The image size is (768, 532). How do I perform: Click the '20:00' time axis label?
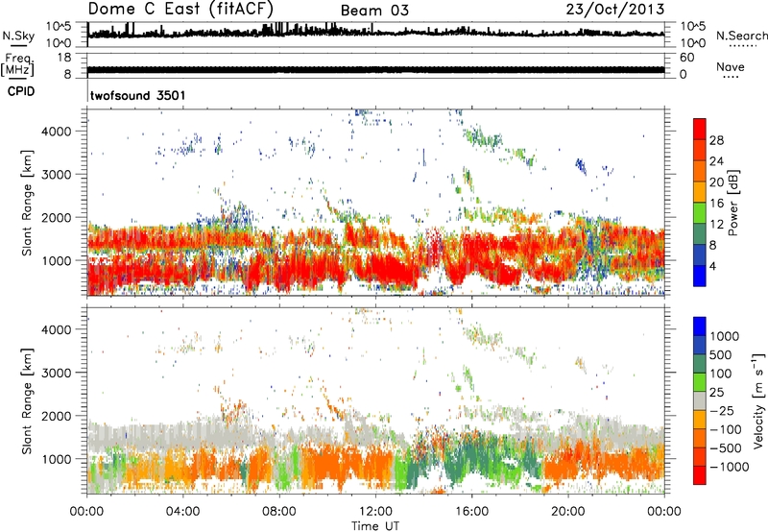568,512
